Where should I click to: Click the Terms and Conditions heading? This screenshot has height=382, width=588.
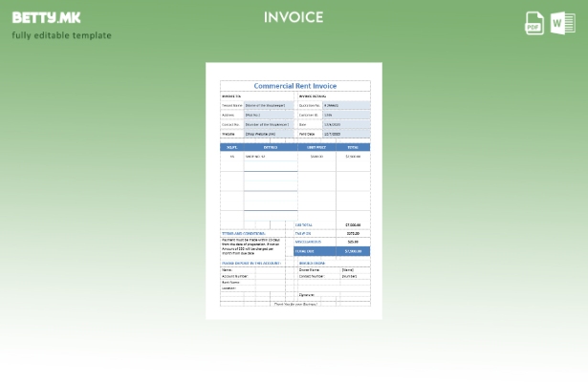(x=244, y=233)
